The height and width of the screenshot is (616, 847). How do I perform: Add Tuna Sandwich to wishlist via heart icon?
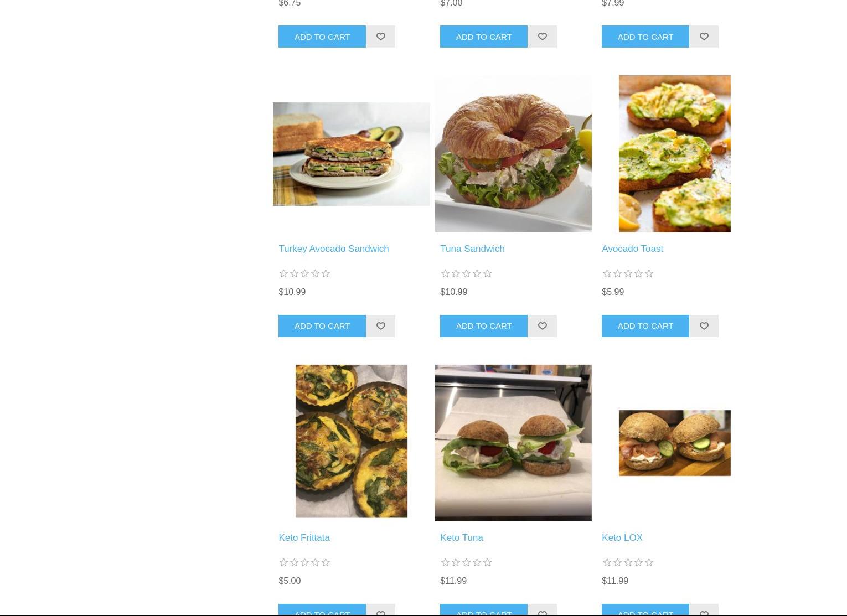tap(542, 326)
